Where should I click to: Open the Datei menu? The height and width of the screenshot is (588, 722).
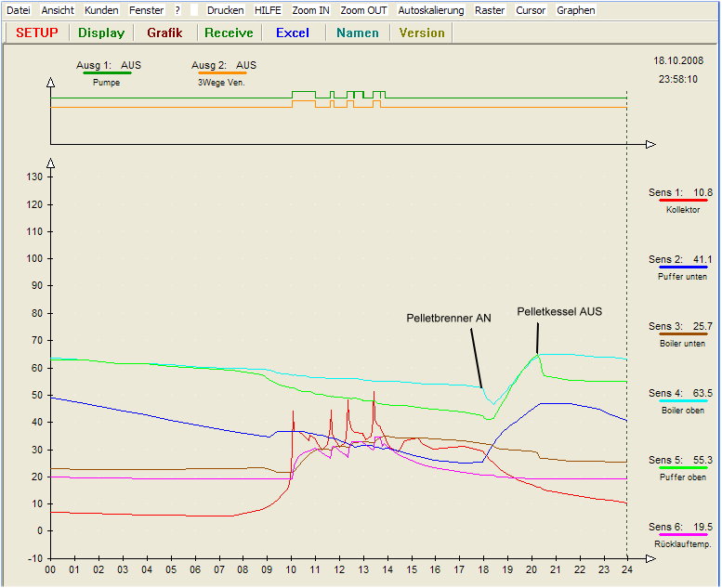[19, 10]
